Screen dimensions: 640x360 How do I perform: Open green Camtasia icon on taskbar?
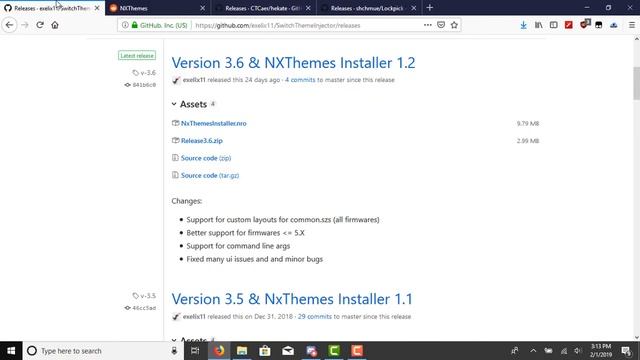[334, 351]
